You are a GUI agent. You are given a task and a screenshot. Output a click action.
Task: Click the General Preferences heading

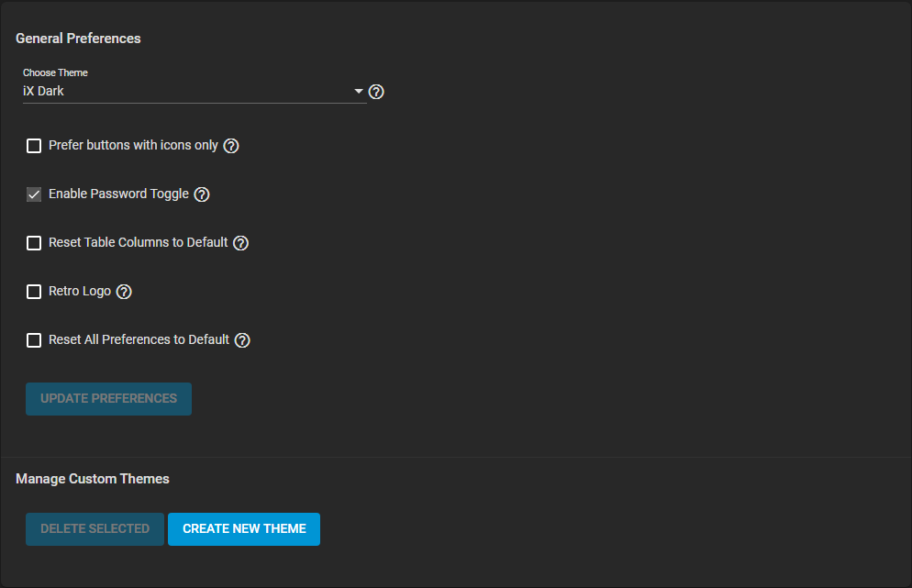(x=78, y=39)
